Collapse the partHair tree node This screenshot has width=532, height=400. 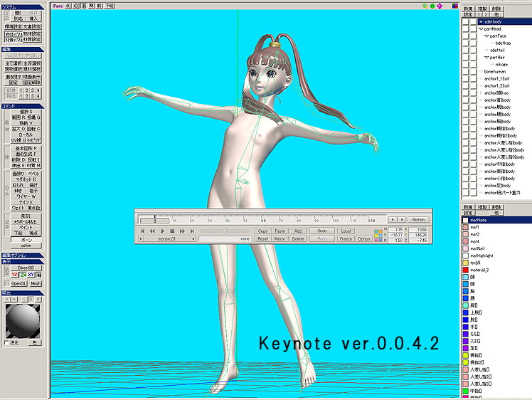486,58
